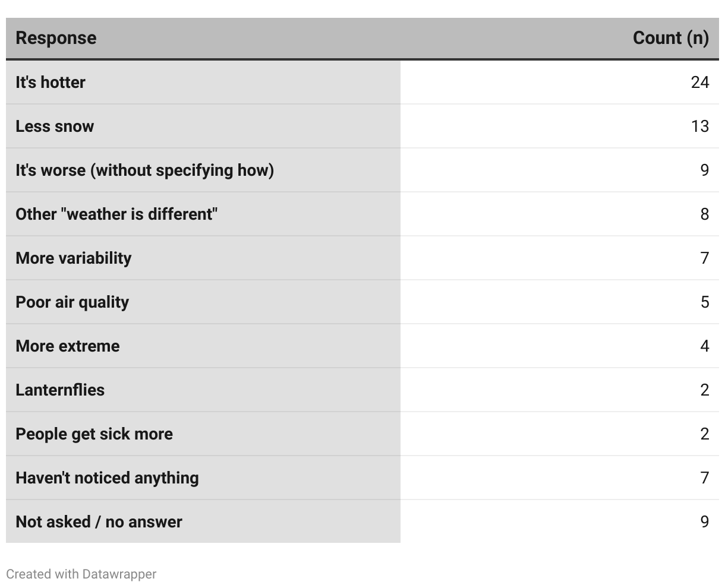Select the "Not asked / no answer" label

(x=99, y=521)
